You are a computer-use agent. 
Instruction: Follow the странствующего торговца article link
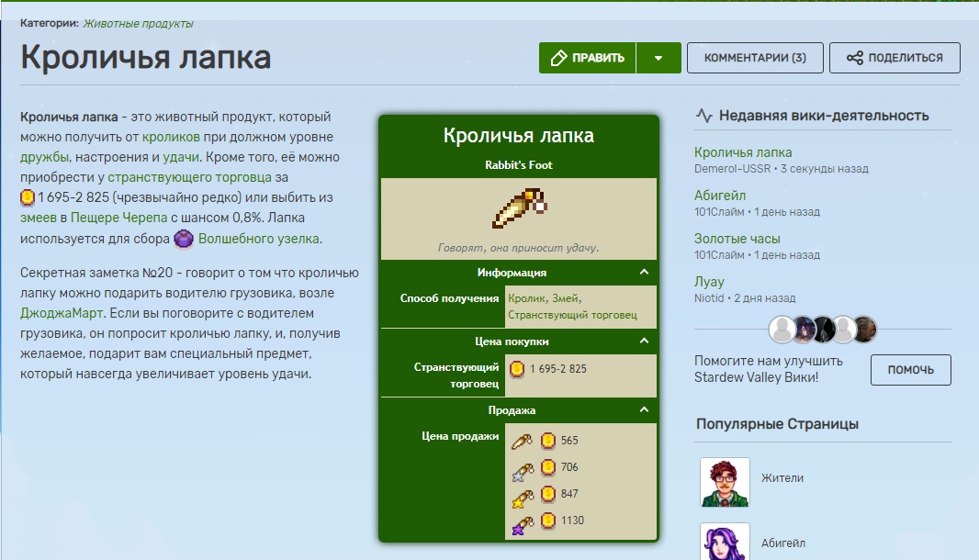(190, 177)
